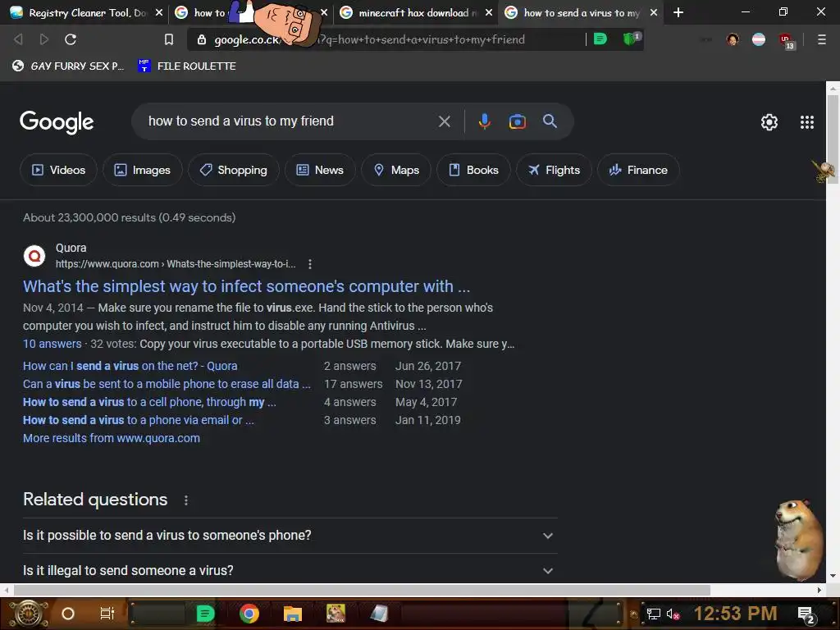This screenshot has width=840, height=630.
Task: Open the taskbar clock showing 12:53 PM
Action: (735, 614)
